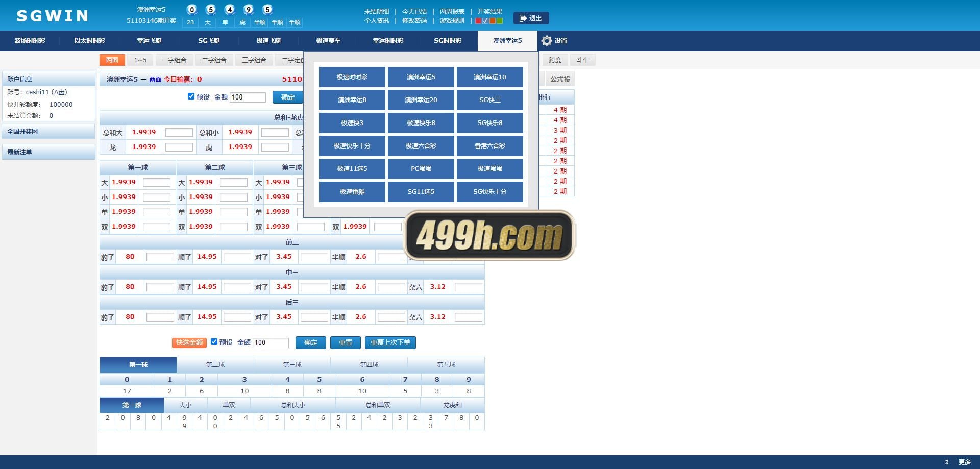Choose 极速番摊 from the game popup
Image resolution: width=980 pixels, height=469 pixels.
[x=352, y=192]
